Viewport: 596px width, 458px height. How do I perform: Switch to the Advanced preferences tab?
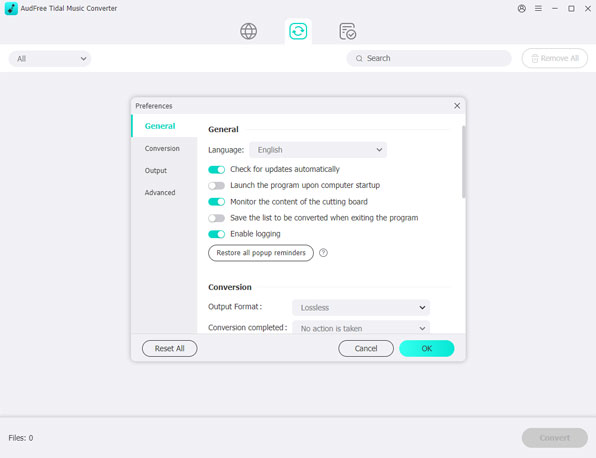[x=160, y=192]
